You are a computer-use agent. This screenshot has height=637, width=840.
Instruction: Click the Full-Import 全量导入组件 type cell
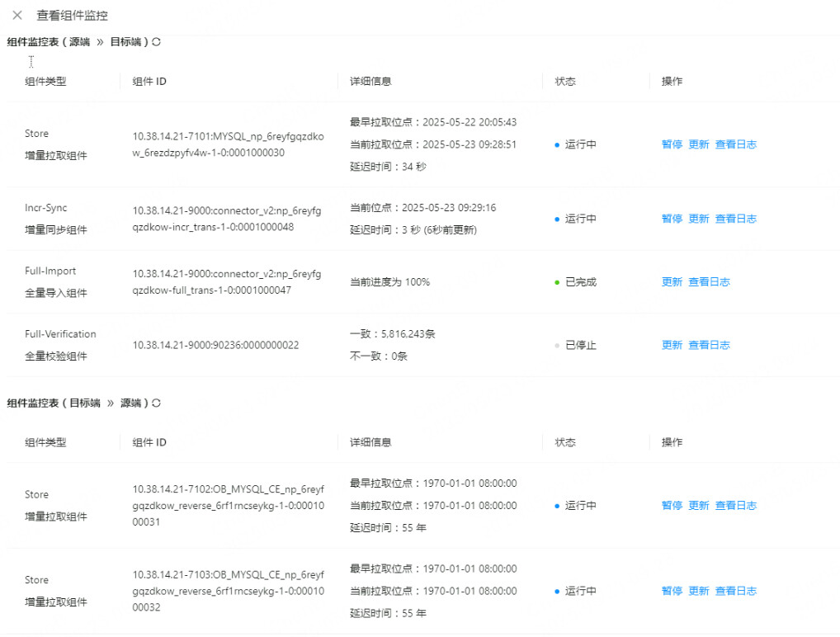pyautogui.click(x=56, y=282)
